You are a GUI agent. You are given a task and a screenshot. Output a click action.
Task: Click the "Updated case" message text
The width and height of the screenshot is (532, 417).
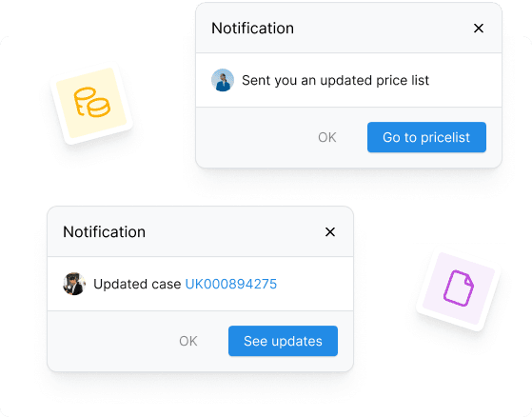137,284
